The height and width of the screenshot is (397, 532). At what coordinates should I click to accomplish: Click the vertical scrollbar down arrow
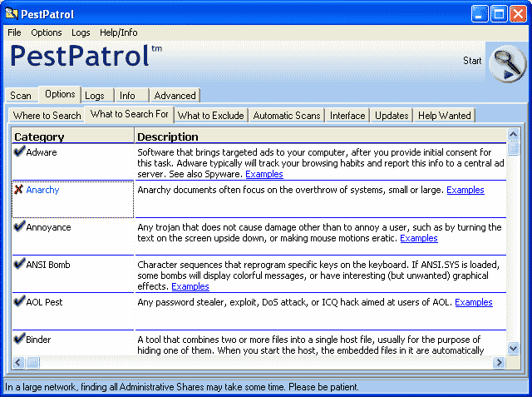coord(513,349)
